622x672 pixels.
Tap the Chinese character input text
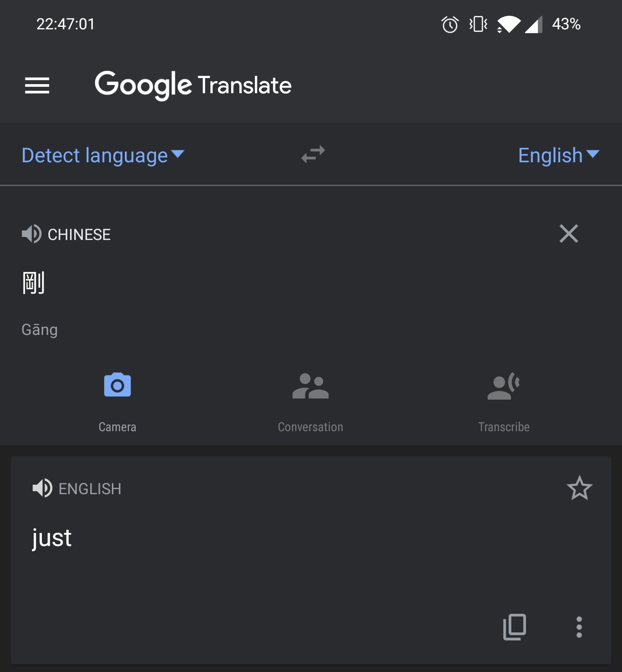(x=34, y=283)
